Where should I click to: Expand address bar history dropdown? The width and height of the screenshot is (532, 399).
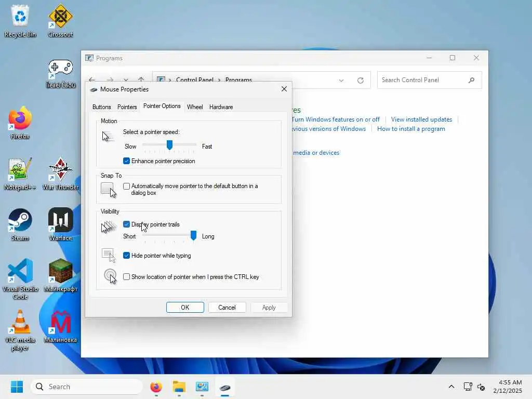341,81
